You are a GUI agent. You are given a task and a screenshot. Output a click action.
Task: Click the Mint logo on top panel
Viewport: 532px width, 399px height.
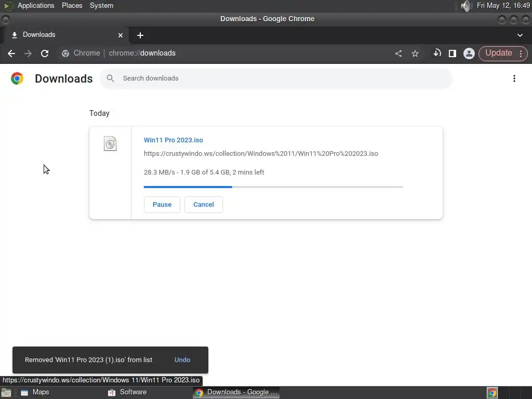pyautogui.click(x=8, y=6)
